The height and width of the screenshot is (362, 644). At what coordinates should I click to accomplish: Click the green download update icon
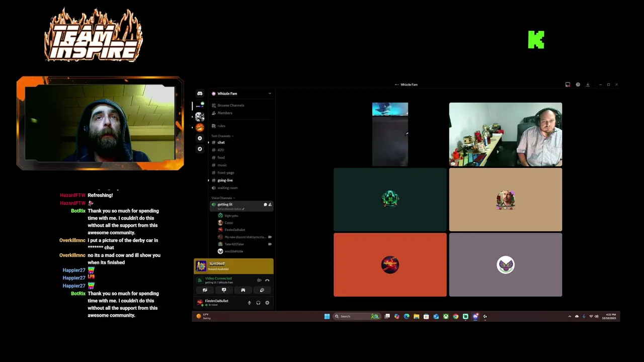click(587, 84)
